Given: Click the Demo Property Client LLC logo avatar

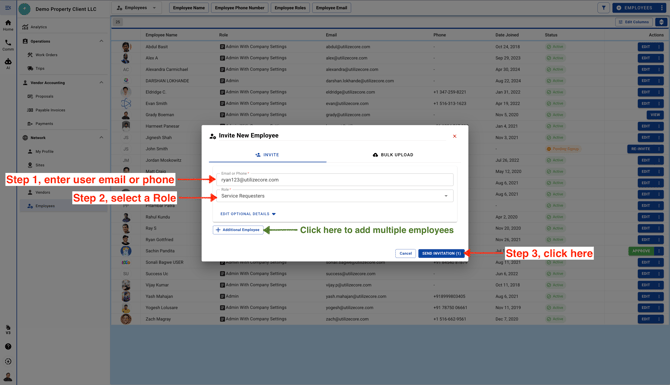Looking at the screenshot, I should (x=24, y=9).
